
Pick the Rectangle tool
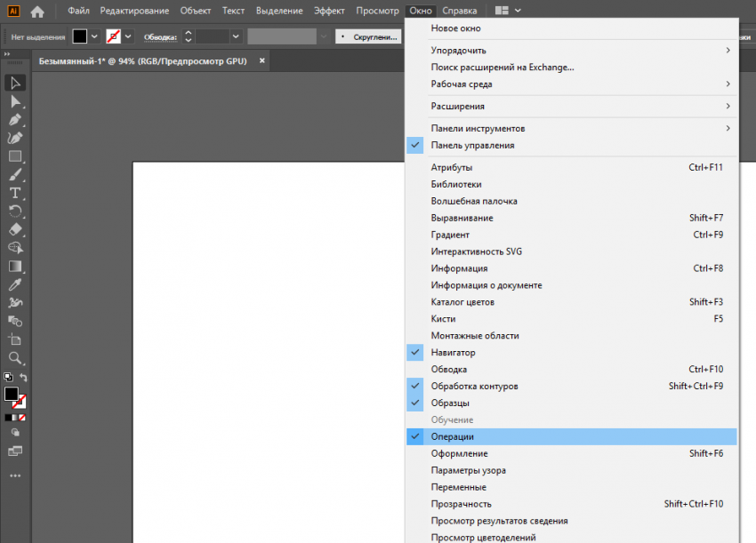click(x=15, y=156)
